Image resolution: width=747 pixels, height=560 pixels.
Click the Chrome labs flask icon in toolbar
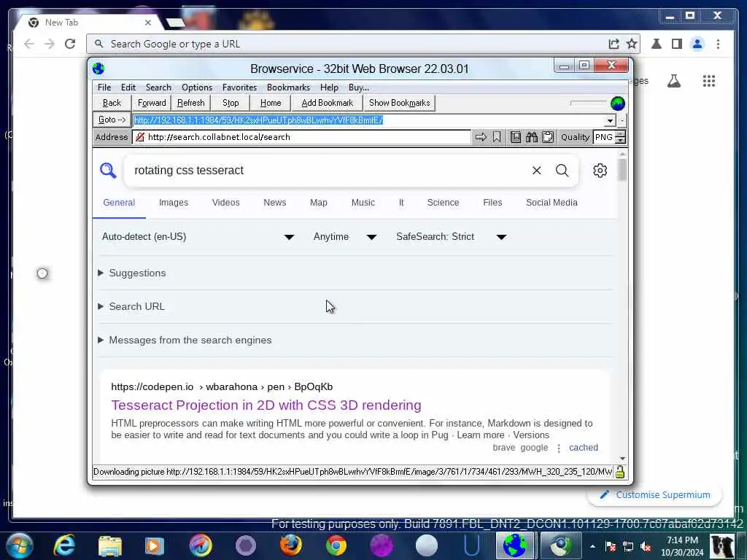click(x=657, y=44)
